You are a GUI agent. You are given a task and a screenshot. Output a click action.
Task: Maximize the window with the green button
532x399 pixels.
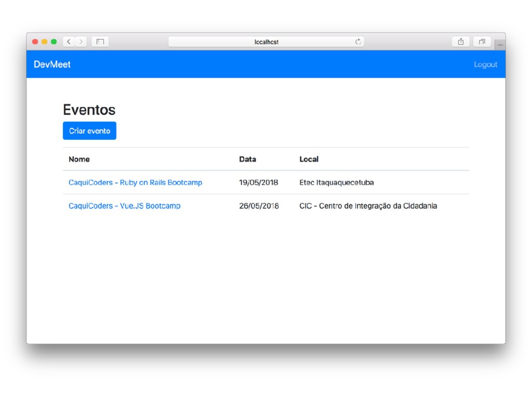pos(54,42)
